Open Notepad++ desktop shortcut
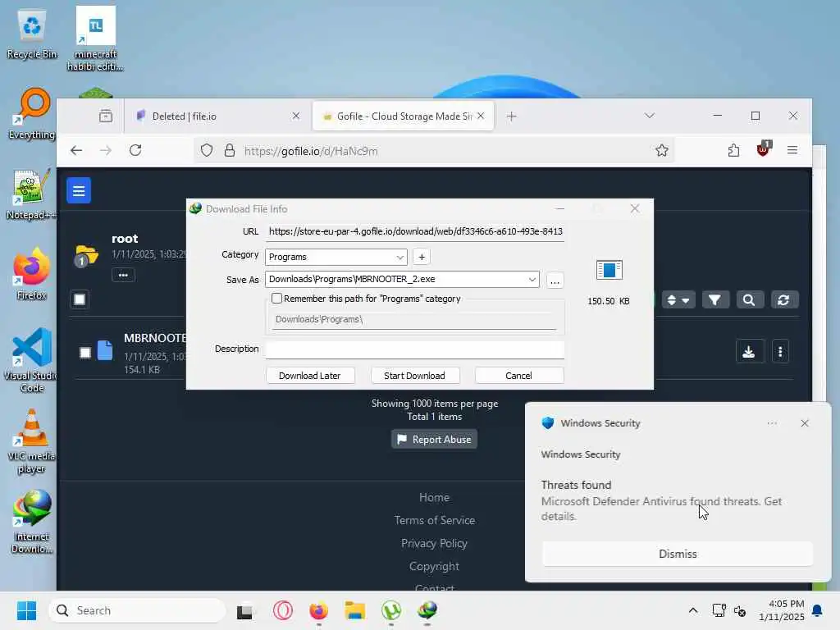The width and height of the screenshot is (840, 630). 30,194
